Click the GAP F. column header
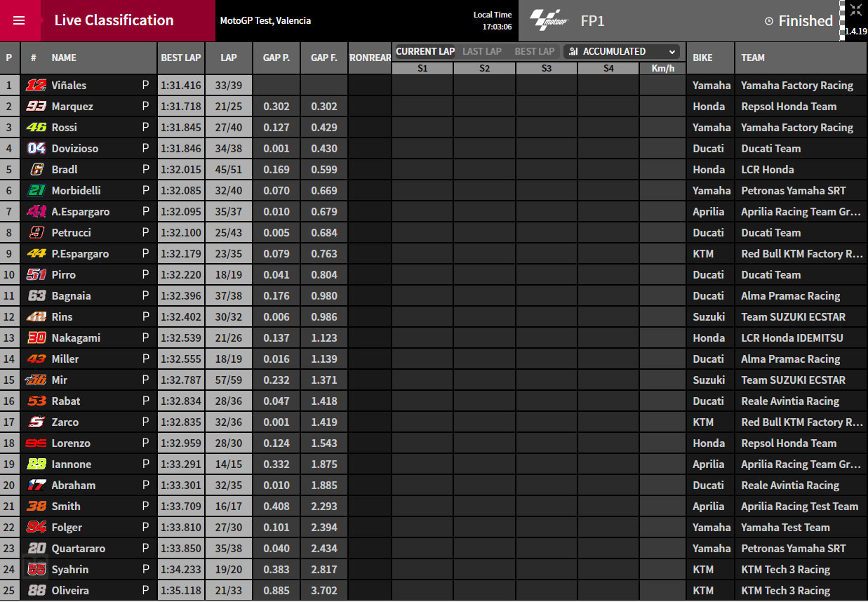Viewport: 868px width, 602px height. click(x=324, y=58)
